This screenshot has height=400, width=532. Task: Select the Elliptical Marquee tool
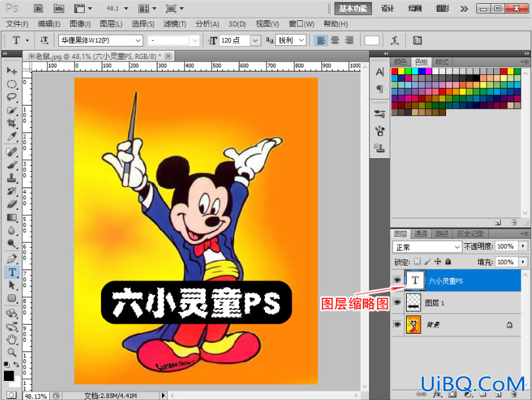coord(12,84)
